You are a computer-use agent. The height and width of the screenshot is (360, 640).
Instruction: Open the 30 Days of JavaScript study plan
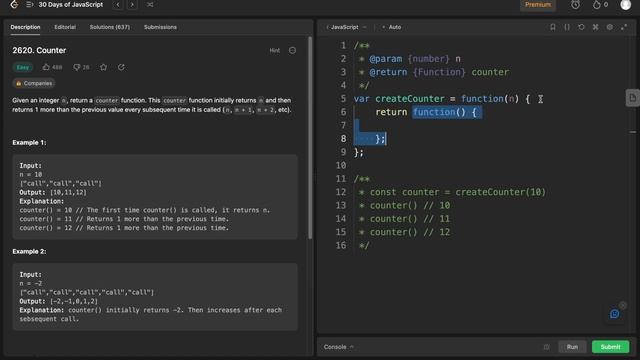(71, 4)
